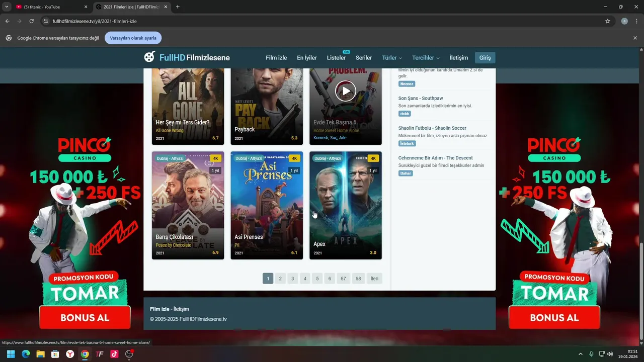Play the Evde Tek Başına 6 movie

pos(346,91)
